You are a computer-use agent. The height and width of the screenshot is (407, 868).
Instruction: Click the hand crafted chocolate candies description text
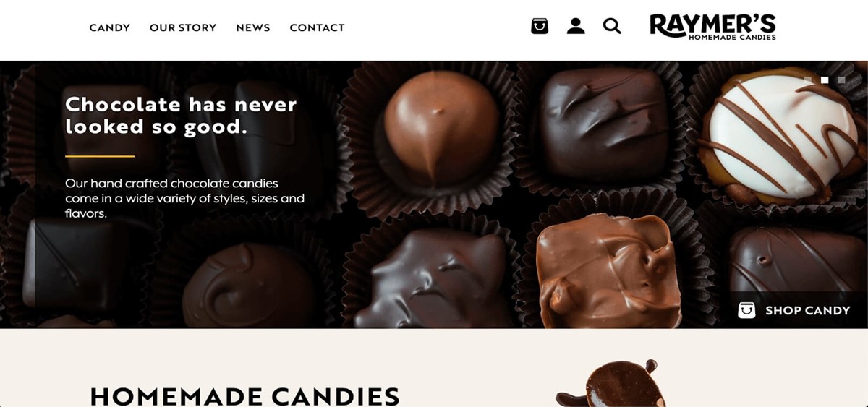(x=184, y=198)
